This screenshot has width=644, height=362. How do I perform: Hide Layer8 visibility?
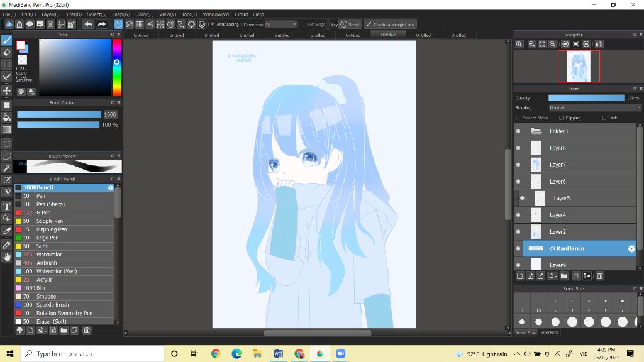pos(518,148)
